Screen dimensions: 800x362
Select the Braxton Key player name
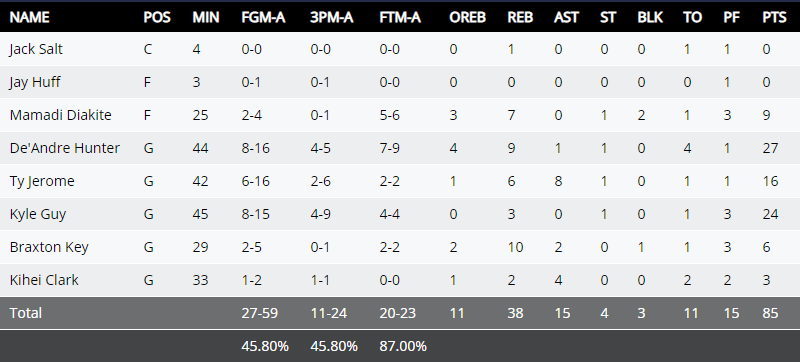point(49,247)
